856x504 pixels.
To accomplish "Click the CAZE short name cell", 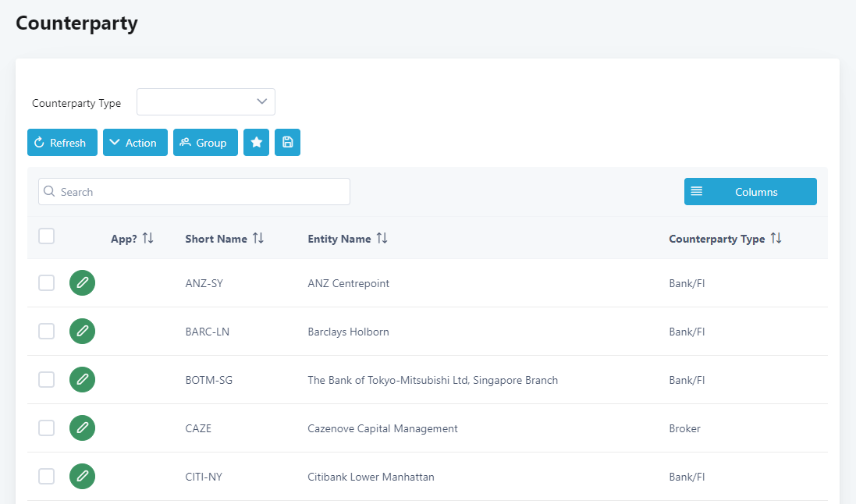I will pos(198,428).
